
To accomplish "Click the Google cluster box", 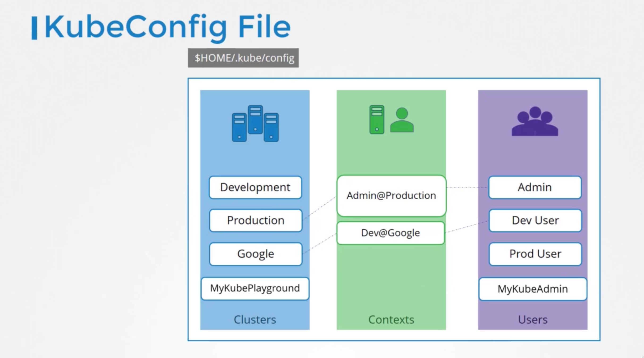I will (256, 254).
